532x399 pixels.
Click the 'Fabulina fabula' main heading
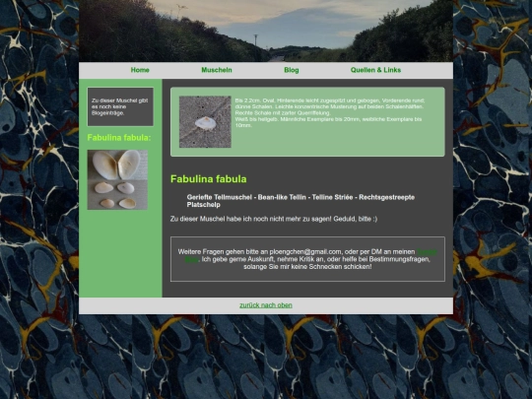pos(208,178)
